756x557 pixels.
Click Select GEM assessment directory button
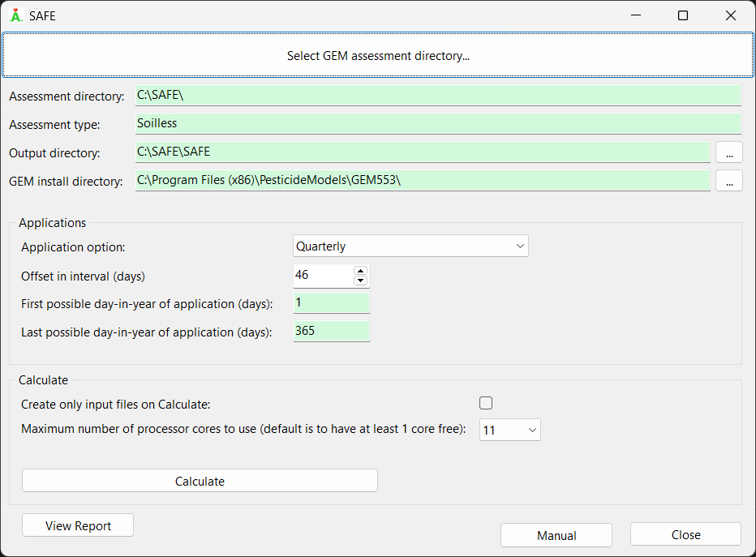[x=378, y=56]
